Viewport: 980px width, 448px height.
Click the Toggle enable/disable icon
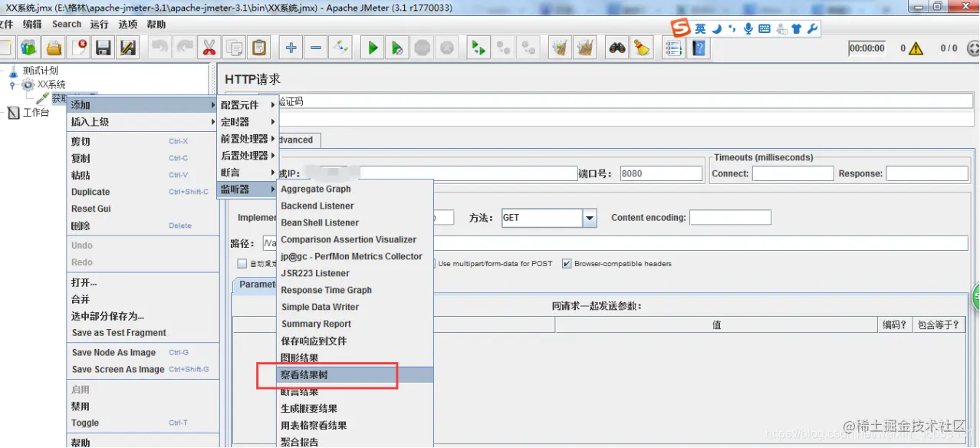tap(340, 48)
